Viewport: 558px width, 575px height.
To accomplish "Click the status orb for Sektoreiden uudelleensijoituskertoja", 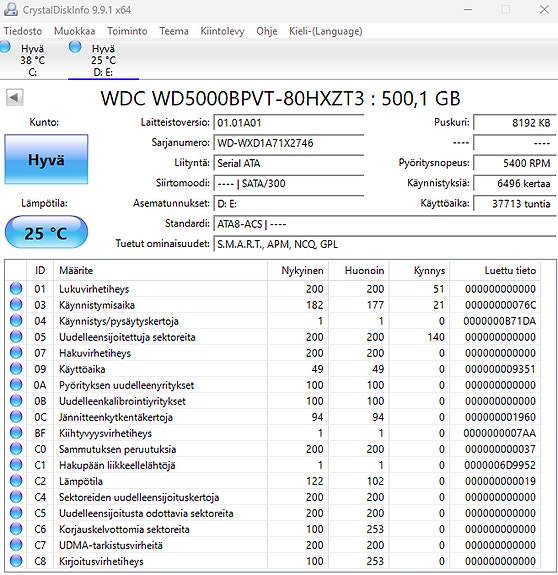I will (16, 497).
